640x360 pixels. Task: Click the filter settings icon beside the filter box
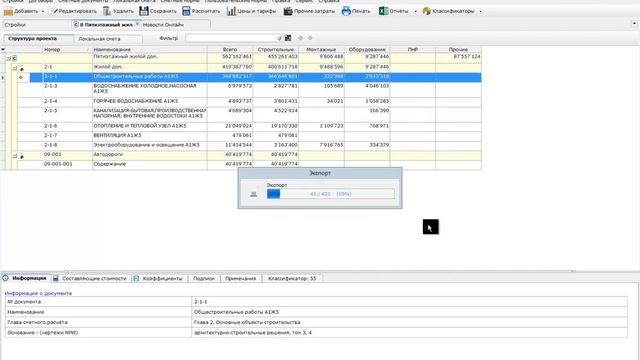[288, 38]
